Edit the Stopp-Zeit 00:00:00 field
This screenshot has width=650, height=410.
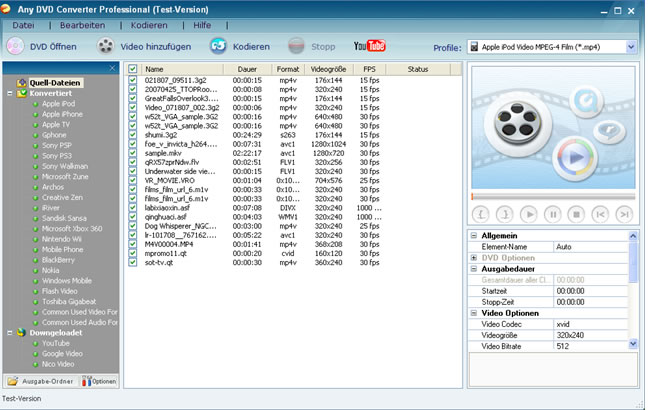click(591, 302)
